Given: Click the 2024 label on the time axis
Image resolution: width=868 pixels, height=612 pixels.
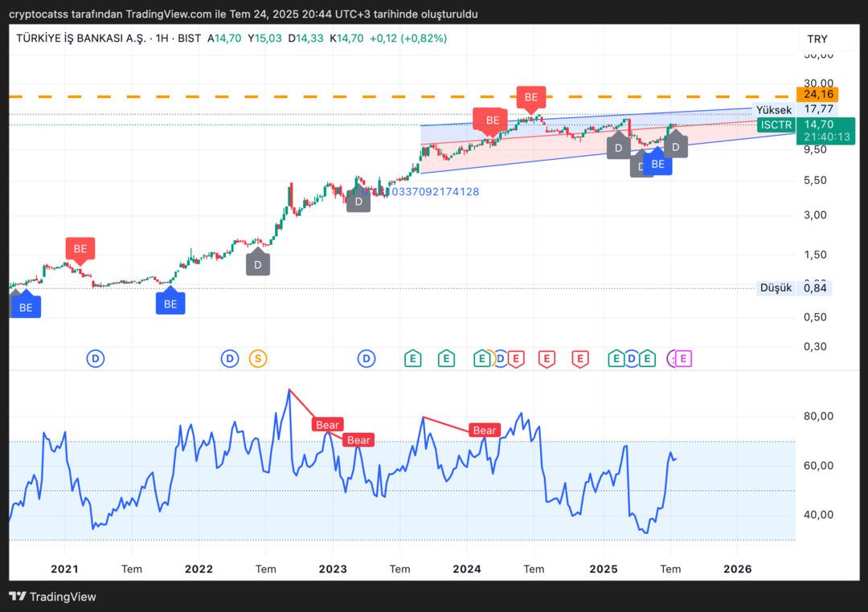Looking at the screenshot, I should coord(467,569).
